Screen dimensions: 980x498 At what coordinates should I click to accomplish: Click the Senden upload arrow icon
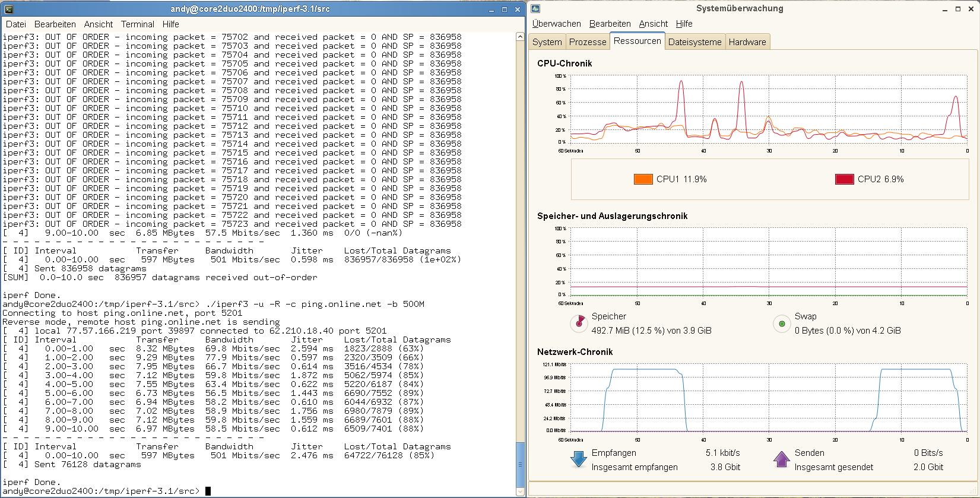pos(782,459)
